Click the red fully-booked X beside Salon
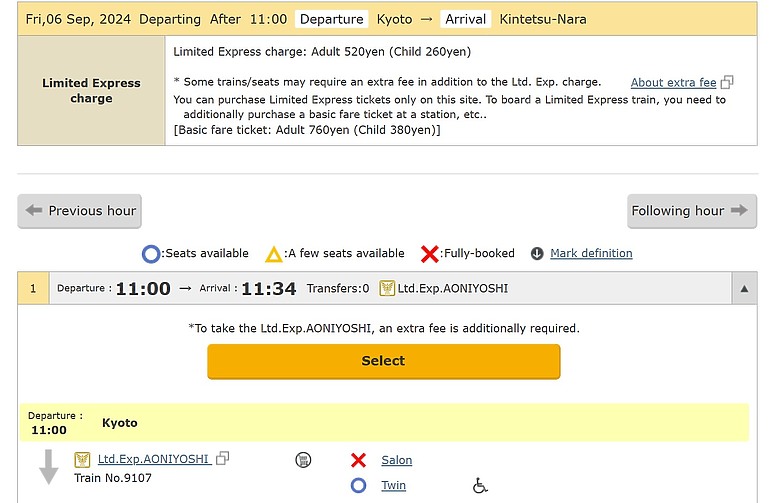The image size is (780, 503). click(x=358, y=460)
